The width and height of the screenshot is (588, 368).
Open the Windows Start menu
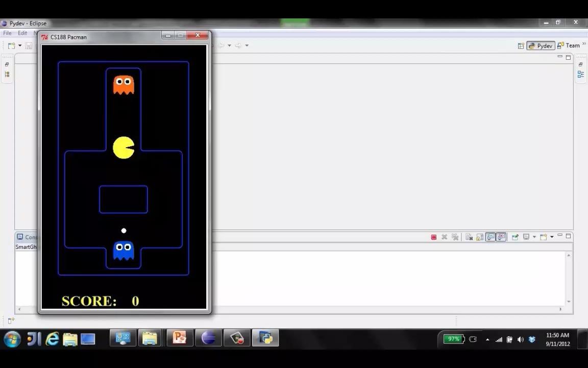point(12,339)
